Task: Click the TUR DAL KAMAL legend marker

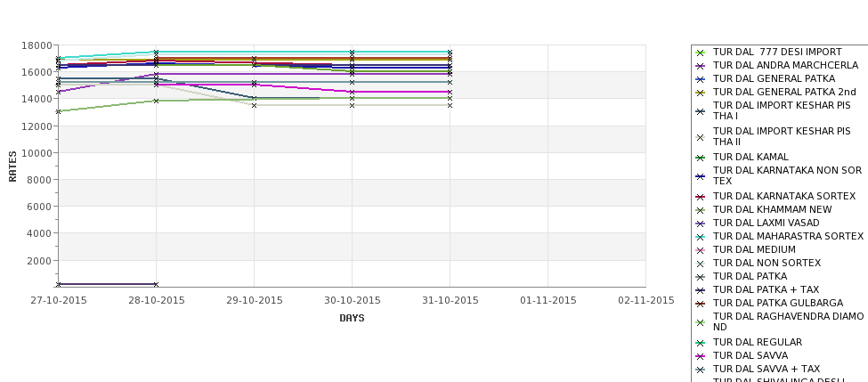Action: pyautogui.click(x=701, y=158)
